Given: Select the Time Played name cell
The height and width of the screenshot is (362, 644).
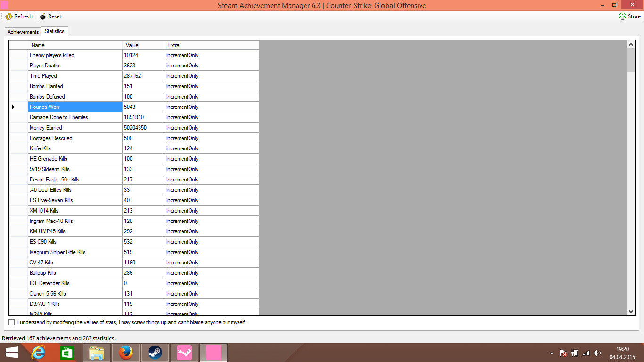Looking at the screenshot, I should (x=75, y=76).
